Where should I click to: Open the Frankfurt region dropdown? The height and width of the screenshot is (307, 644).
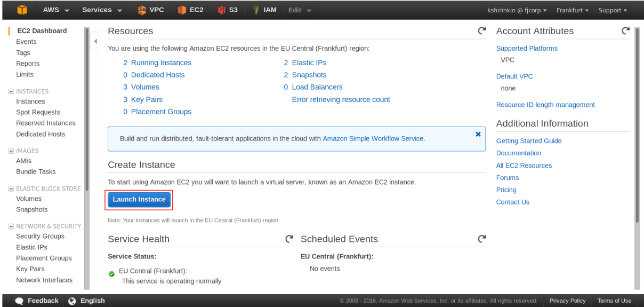tap(572, 10)
